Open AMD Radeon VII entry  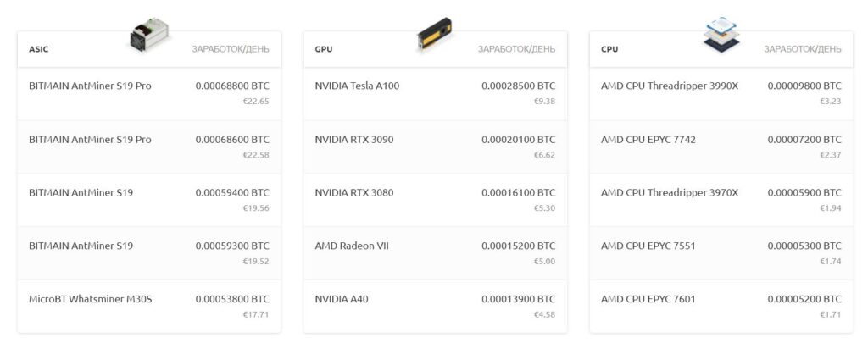pos(435,253)
